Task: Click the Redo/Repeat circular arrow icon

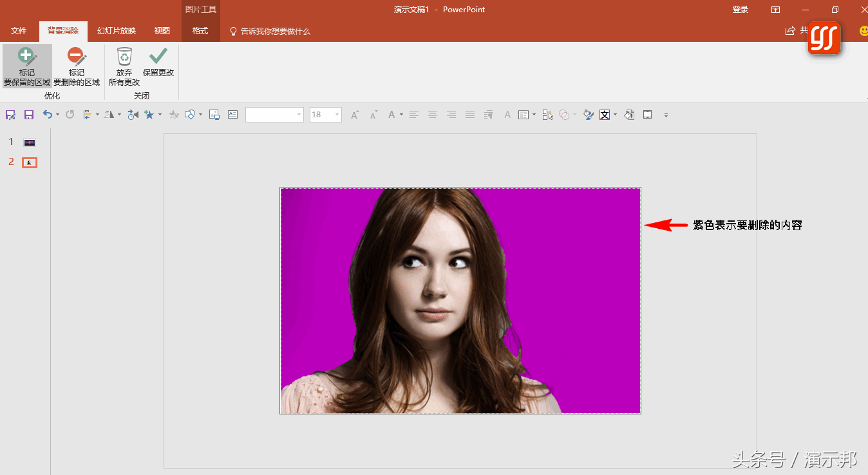Action: point(70,115)
